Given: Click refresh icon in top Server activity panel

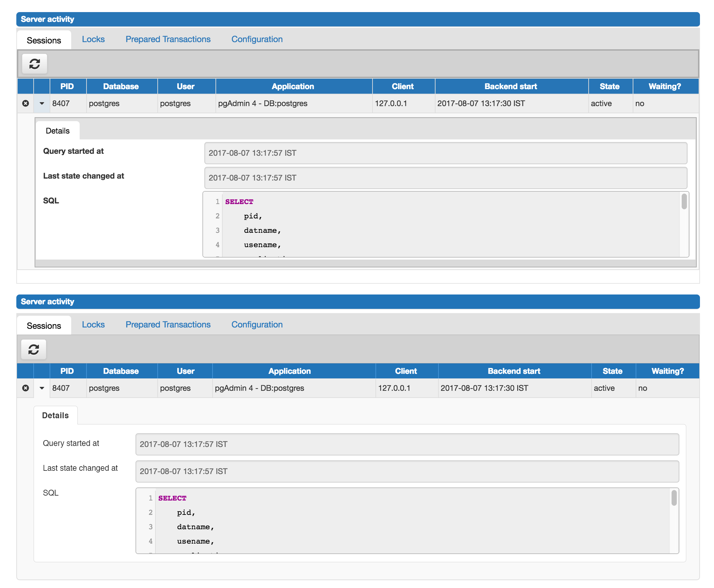Looking at the screenshot, I should tap(34, 64).
